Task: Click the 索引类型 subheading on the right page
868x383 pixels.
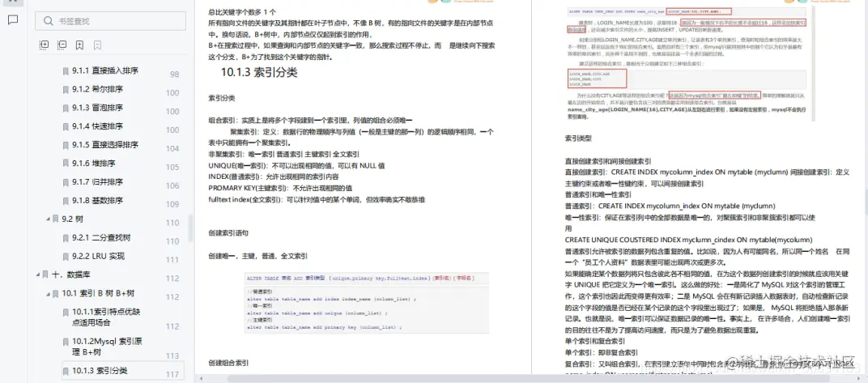Action: pyautogui.click(x=578, y=138)
